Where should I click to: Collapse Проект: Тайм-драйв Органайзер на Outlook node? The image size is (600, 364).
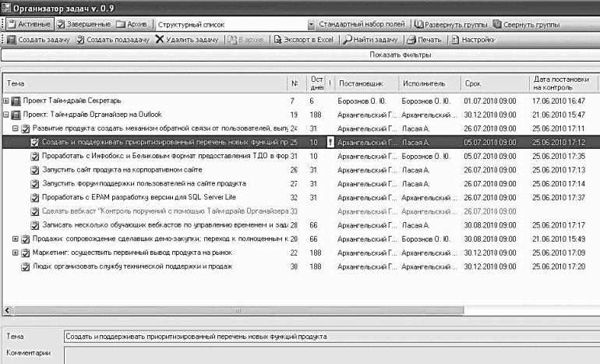[5, 115]
